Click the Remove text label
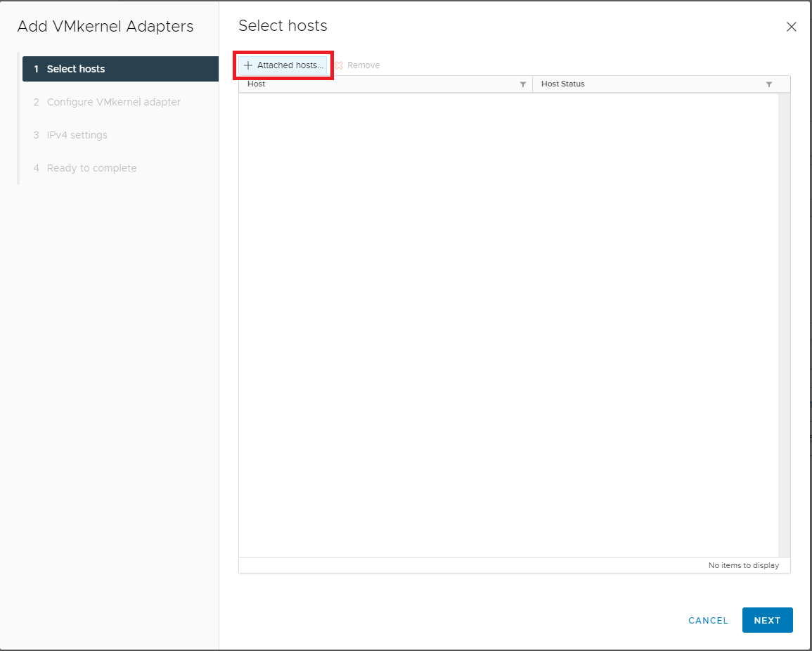 363,65
